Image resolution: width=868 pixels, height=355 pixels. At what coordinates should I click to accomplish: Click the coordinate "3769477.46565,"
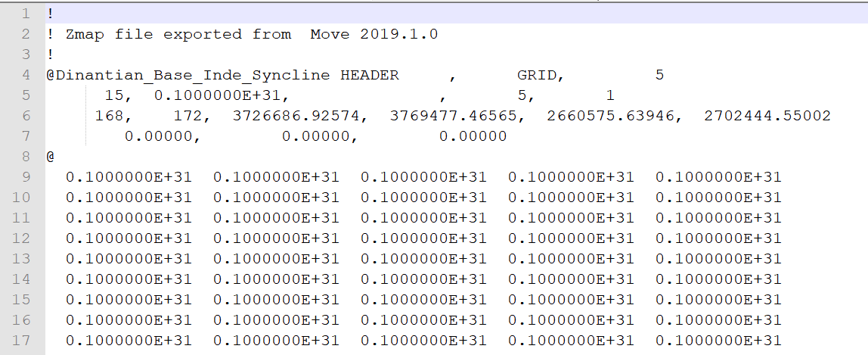(457, 116)
